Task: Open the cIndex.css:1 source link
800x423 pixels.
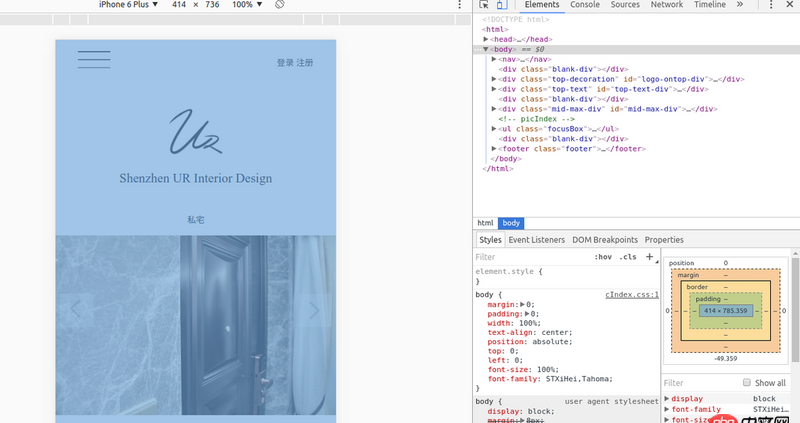Action: pos(631,295)
